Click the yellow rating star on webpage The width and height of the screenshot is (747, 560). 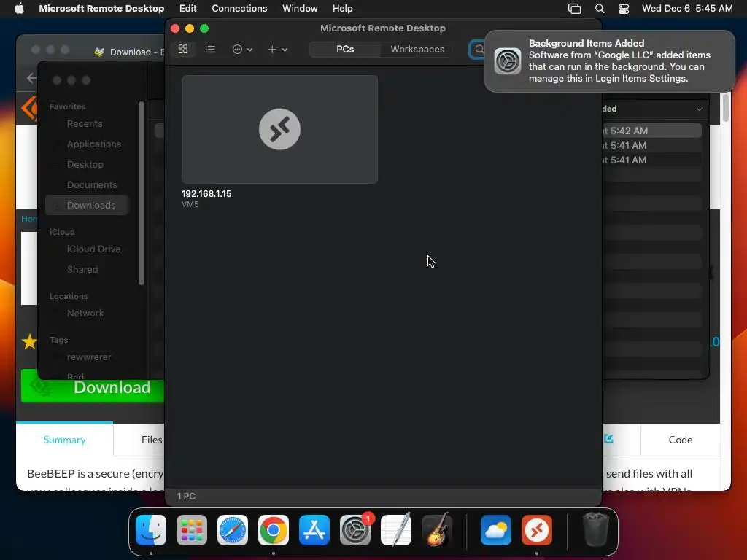point(29,341)
